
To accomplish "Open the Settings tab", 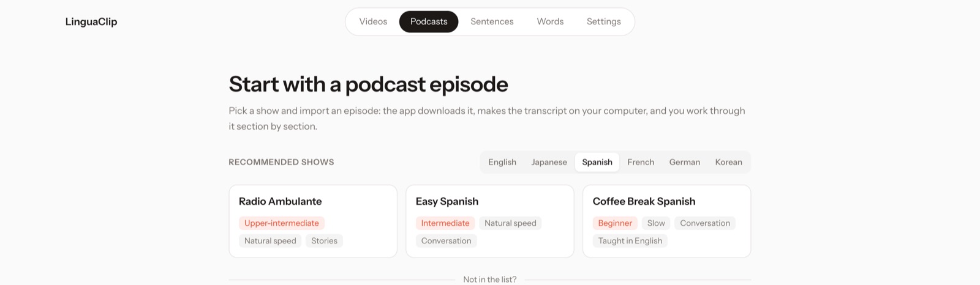I will (x=603, y=21).
